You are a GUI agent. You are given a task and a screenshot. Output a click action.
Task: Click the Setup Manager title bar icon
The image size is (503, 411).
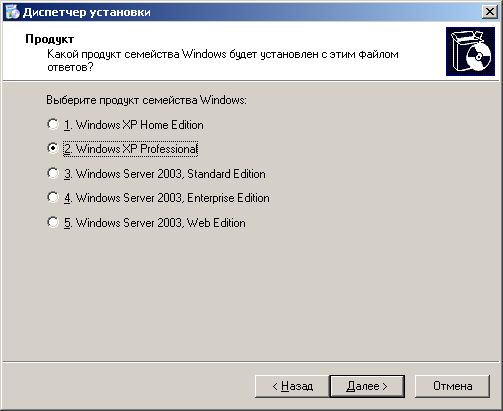(13, 12)
